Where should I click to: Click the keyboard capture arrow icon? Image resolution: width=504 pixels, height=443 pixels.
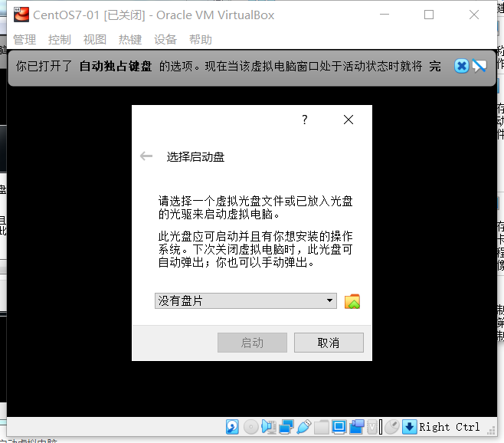click(409, 427)
